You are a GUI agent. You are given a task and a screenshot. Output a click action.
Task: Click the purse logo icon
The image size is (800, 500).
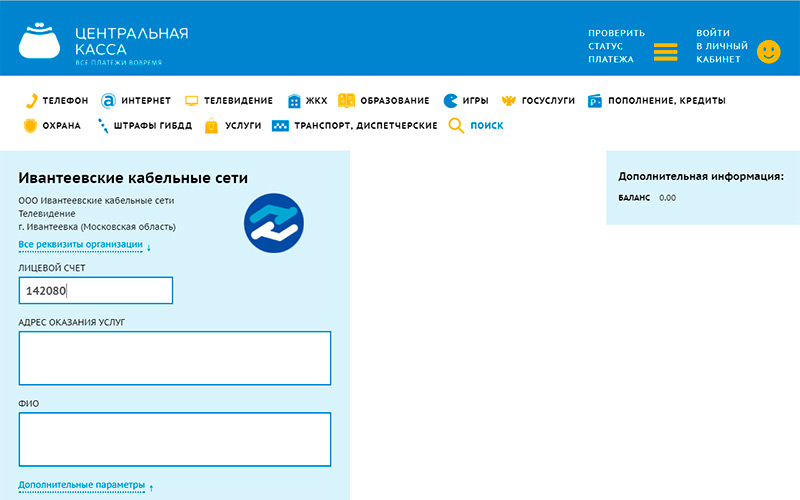[39, 41]
